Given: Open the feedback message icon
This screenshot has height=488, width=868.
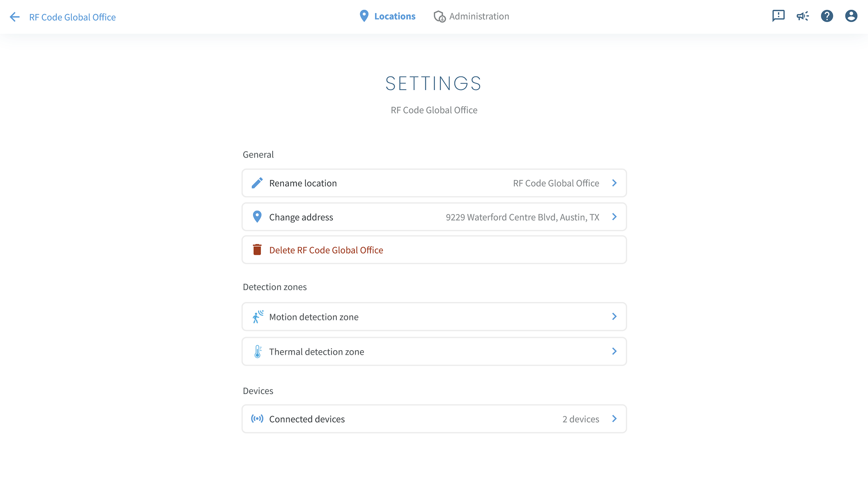Looking at the screenshot, I should (778, 16).
